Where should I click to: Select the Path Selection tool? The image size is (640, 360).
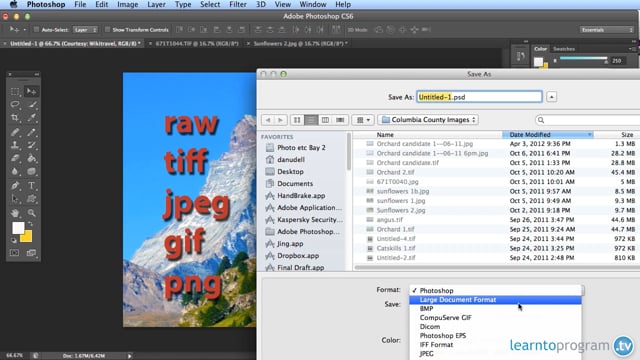15,199
